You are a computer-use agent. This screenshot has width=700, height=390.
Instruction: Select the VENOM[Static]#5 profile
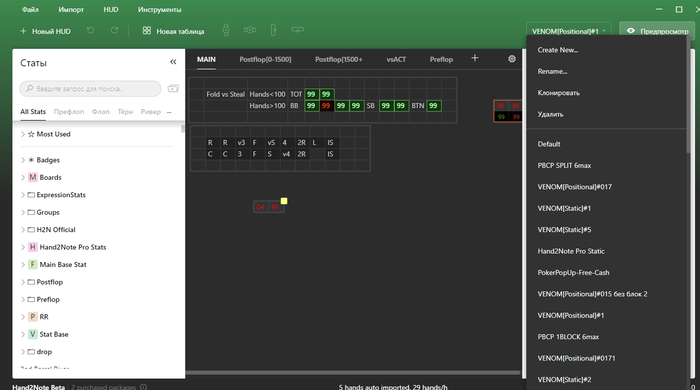point(564,230)
